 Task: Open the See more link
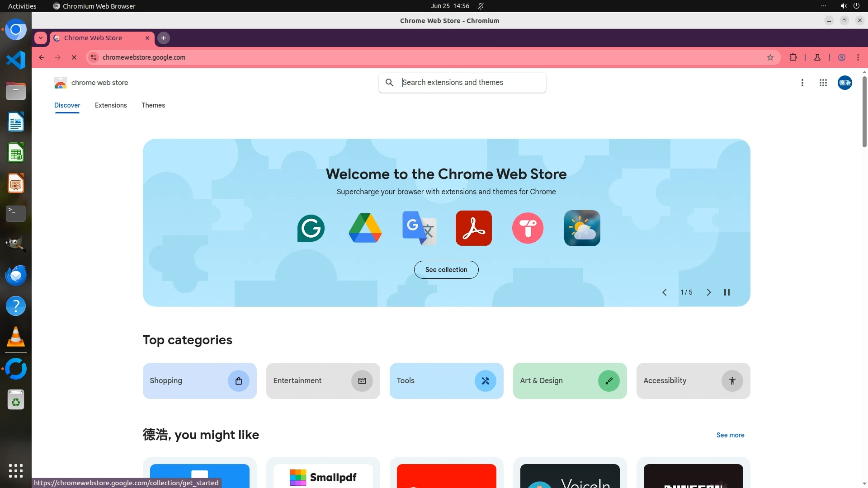point(730,435)
